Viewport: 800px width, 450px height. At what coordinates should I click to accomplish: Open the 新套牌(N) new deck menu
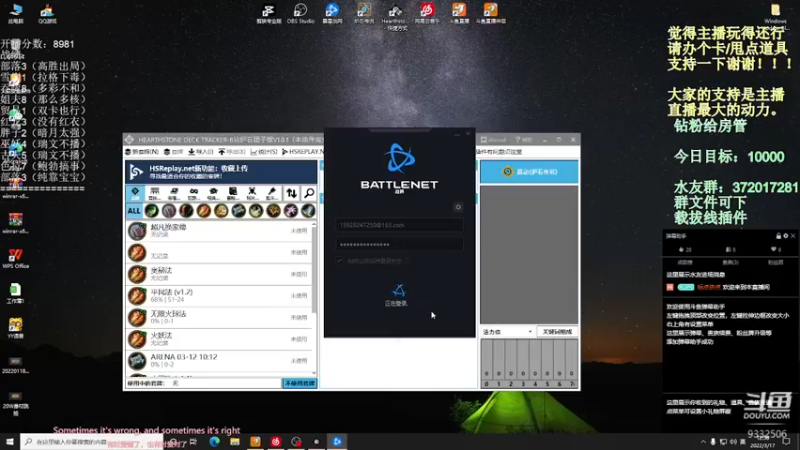click(142, 152)
